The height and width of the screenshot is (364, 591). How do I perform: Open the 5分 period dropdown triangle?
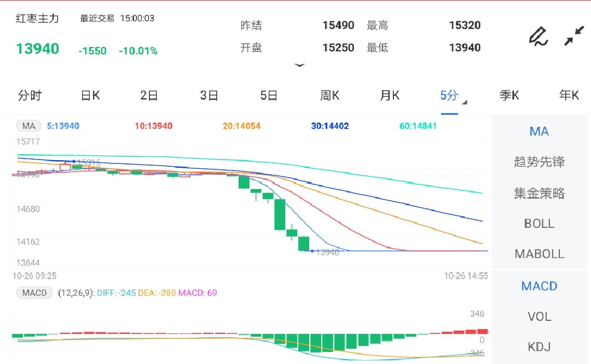(465, 102)
